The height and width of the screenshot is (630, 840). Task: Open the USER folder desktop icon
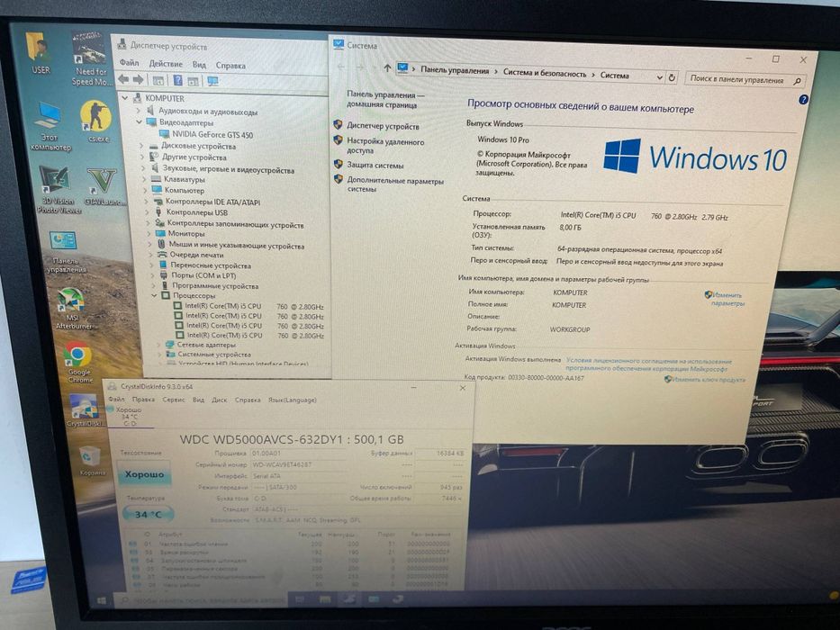(x=41, y=53)
